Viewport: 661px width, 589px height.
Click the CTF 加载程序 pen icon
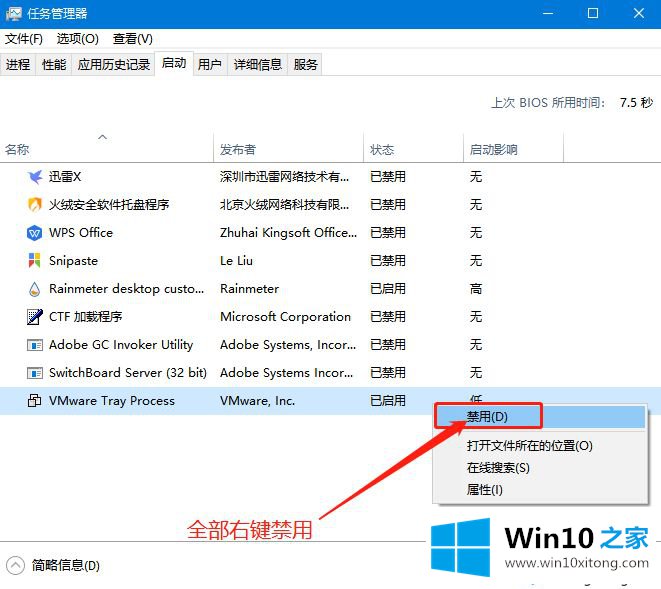(35, 317)
